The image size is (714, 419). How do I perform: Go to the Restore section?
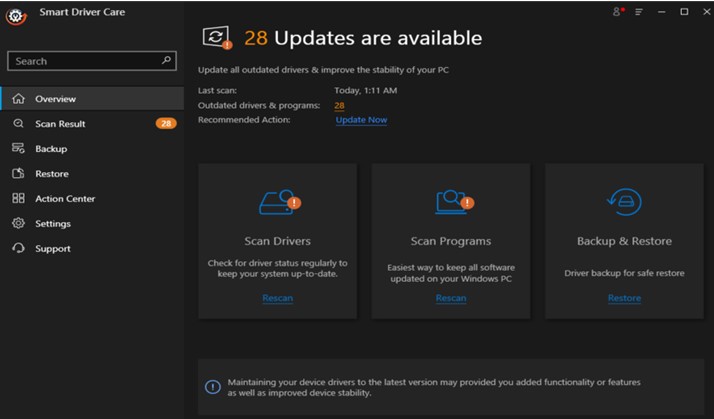tap(92, 174)
